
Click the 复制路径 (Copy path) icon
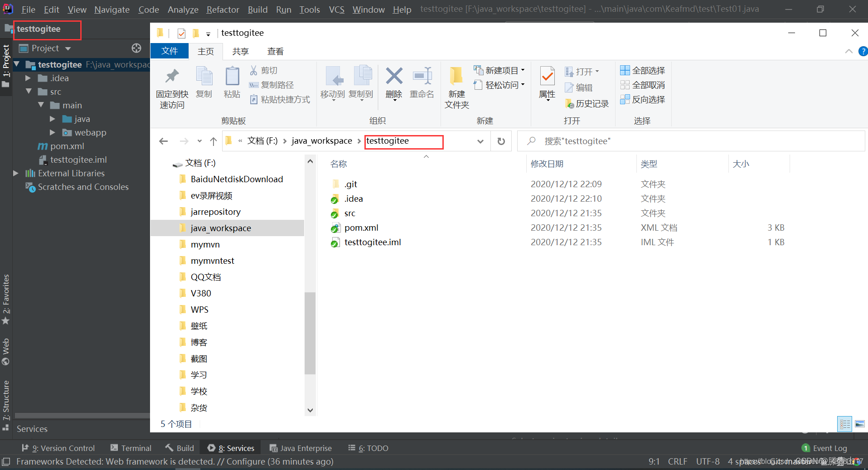pos(272,85)
